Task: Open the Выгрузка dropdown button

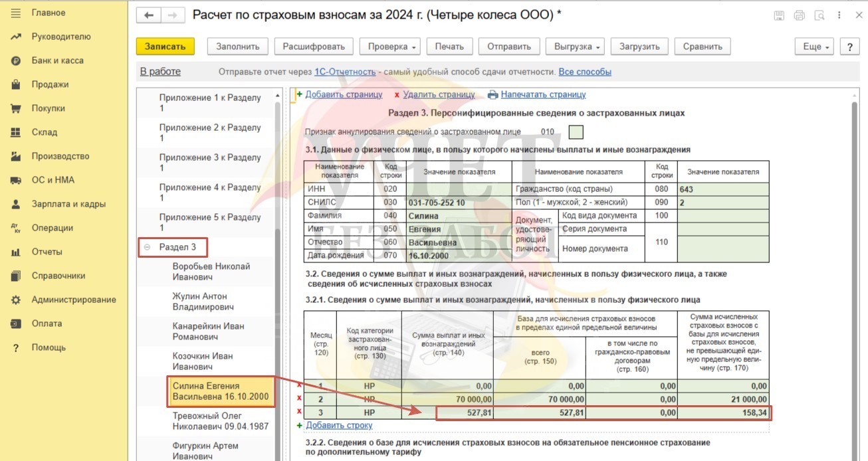Action: (574, 46)
